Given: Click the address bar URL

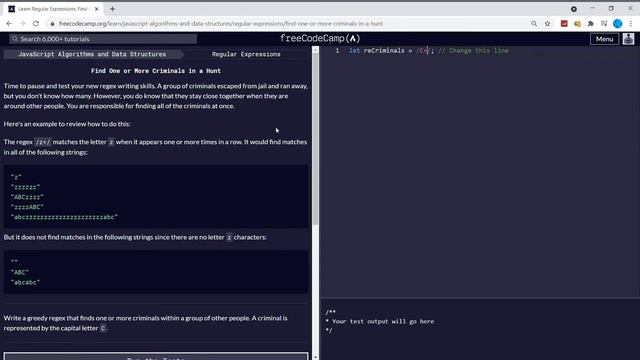Looking at the screenshot, I should 221,24.
